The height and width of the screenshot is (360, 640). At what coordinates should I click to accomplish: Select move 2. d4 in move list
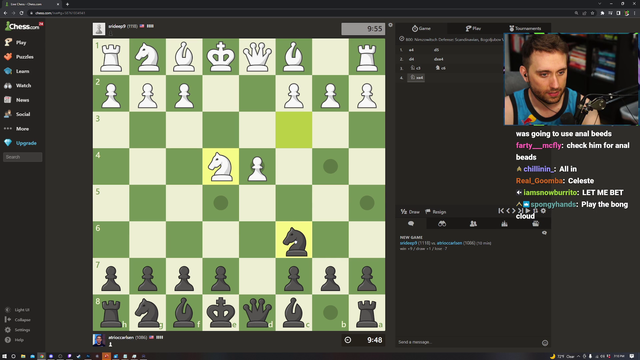pyautogui.click(x=411, y=59)
